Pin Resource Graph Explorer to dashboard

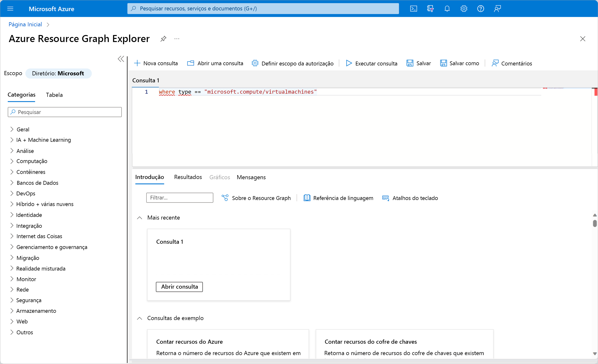click(x=163, y=39)
